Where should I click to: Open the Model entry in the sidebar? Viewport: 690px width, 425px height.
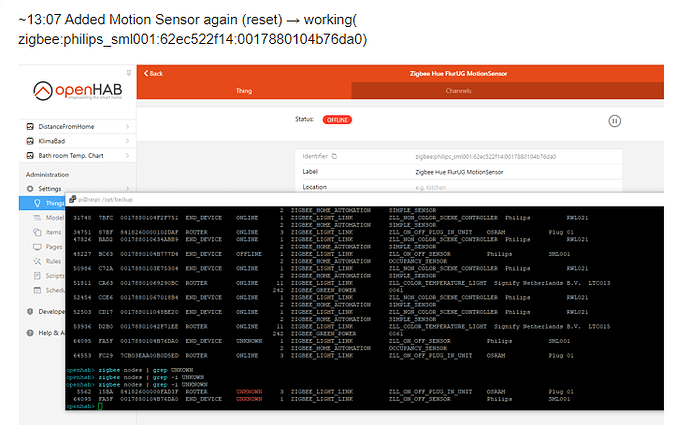tap(55, 218)
